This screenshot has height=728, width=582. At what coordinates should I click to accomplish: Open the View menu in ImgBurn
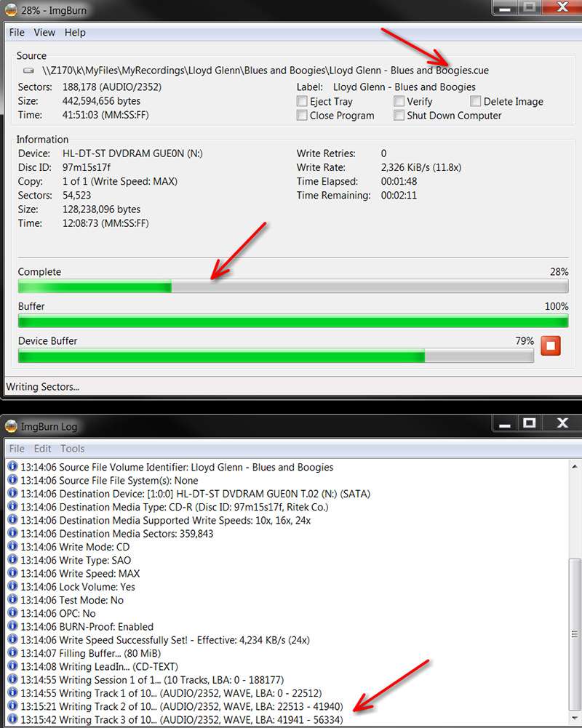(44, 33)
